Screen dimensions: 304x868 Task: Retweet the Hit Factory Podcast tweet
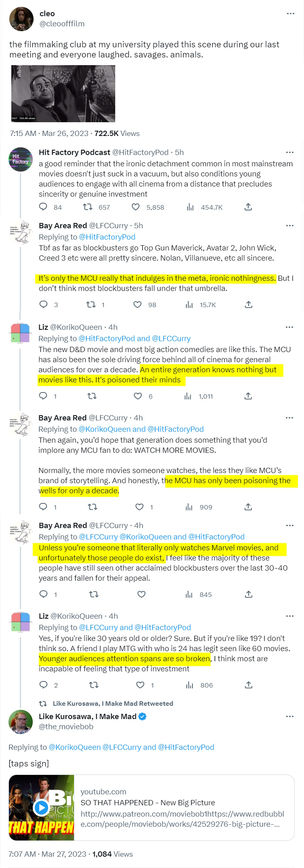click(87, 207)
